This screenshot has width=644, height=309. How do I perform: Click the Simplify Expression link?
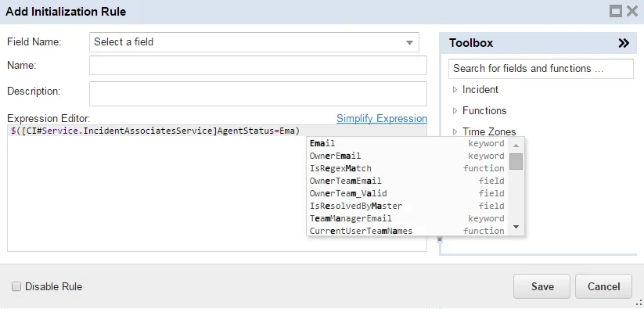click(382, 119)
